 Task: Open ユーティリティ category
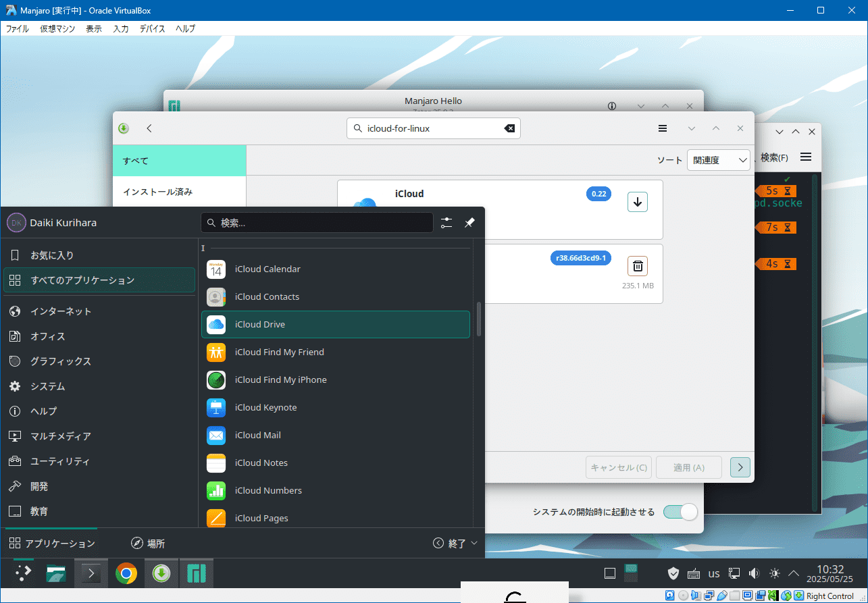pos(99,461)
